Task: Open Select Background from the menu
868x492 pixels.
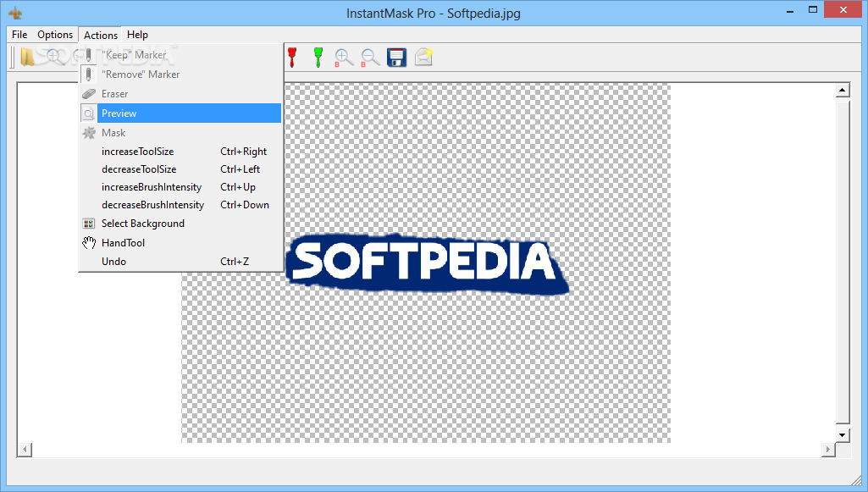Action: pos(181,223)
